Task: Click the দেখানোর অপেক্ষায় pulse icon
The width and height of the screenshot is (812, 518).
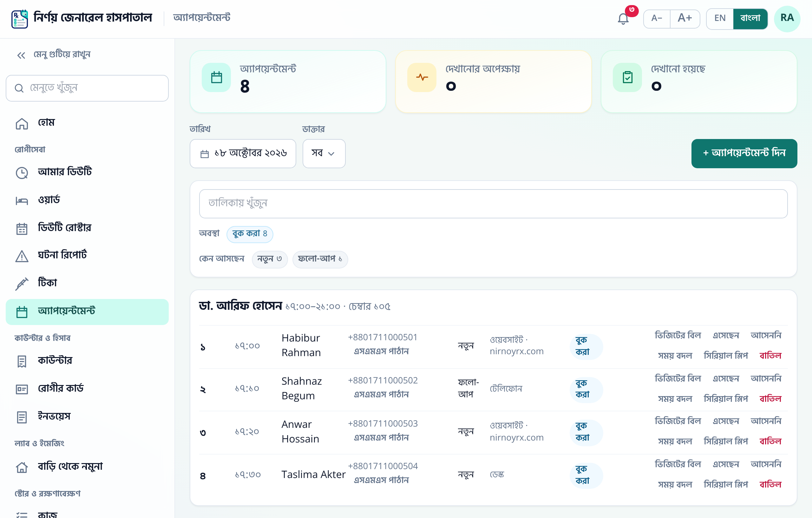Action: [x=422, y=77]
